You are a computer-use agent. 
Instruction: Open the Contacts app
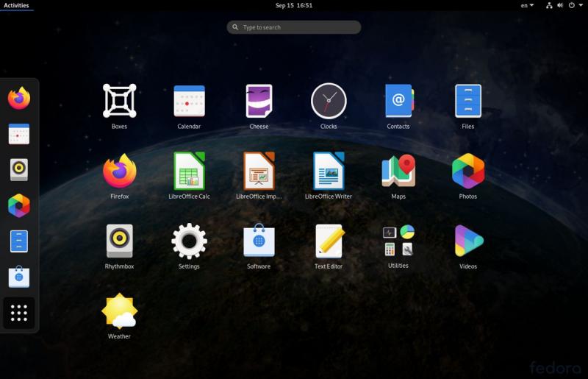(398, 102)
